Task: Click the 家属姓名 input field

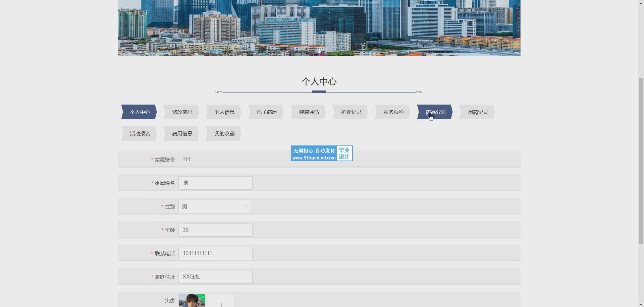Action: pos(215,183)
